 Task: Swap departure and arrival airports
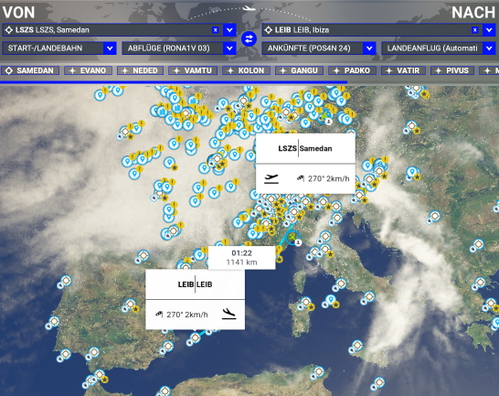click(x=249, y=39)
